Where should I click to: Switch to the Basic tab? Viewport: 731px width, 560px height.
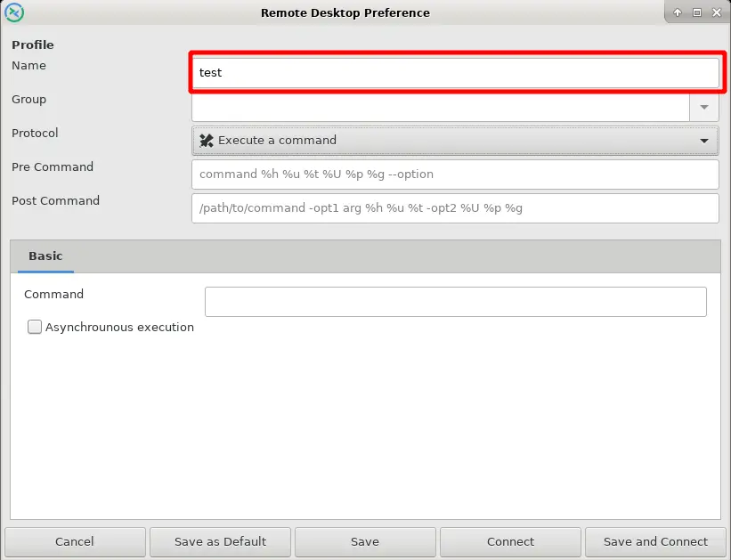pos(45,256)
